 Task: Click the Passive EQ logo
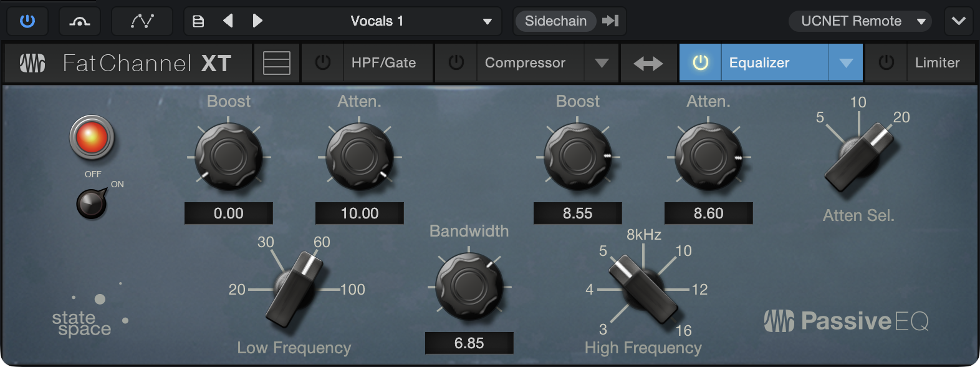tap(847, 321)
